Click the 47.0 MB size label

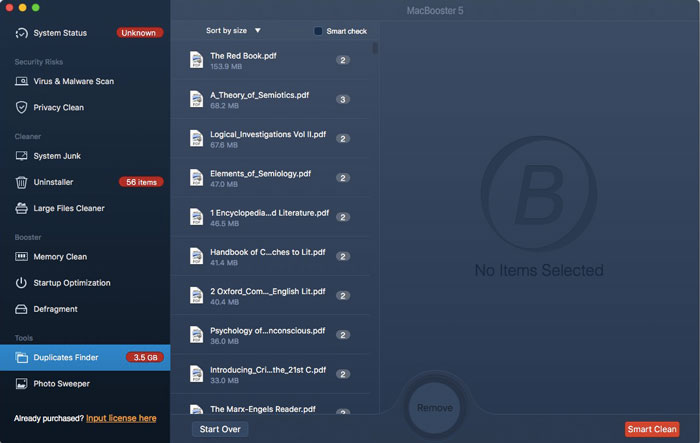(224, 184)
